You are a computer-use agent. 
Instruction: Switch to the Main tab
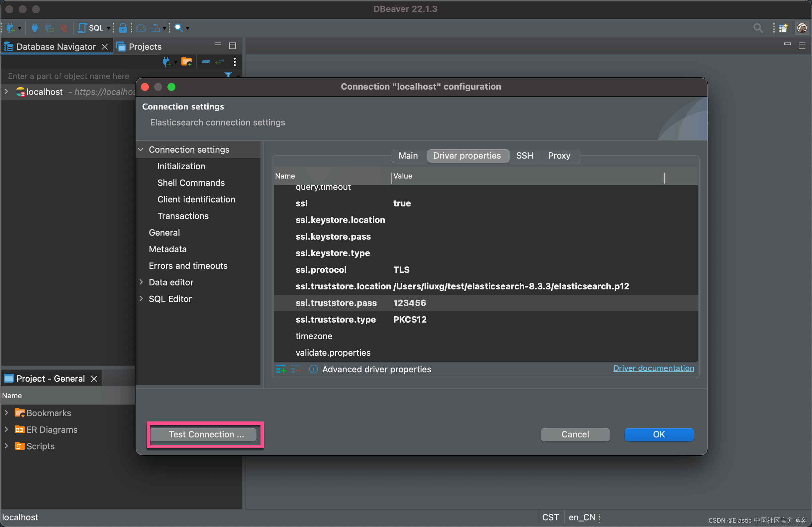coord(408,155)
